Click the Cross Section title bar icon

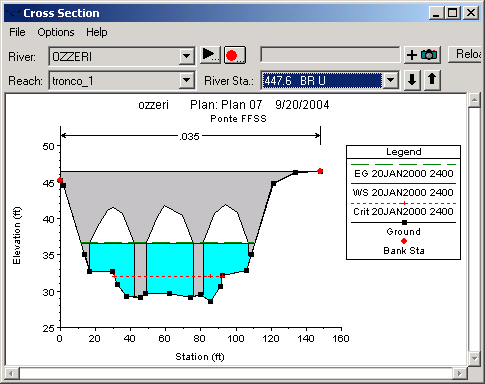click(14, 13)
